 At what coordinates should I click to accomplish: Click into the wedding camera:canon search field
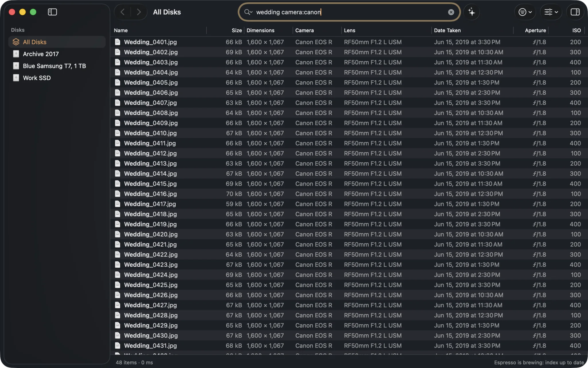[349, 12]
